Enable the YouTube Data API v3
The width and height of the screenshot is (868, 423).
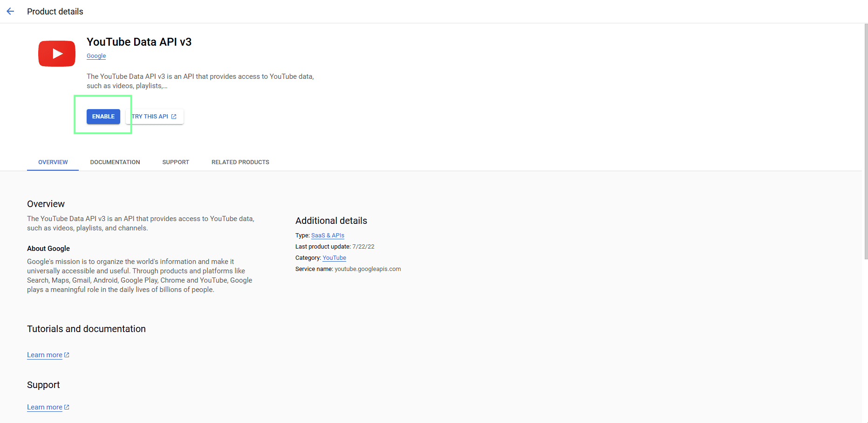tap(103, 117)
